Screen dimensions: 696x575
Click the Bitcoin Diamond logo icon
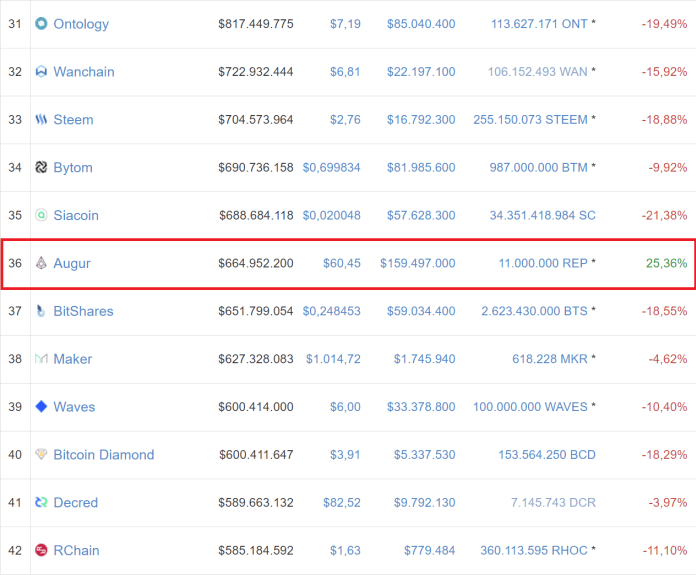(41, 455)
